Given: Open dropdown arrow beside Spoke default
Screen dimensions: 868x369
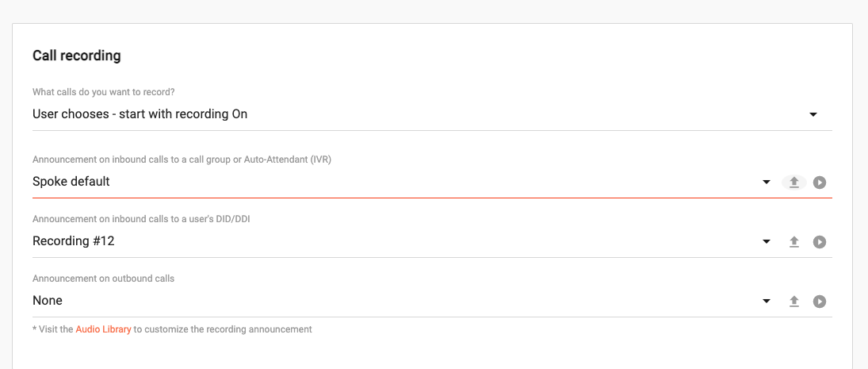Looking at the screenshot, I should tap(767, 183).
